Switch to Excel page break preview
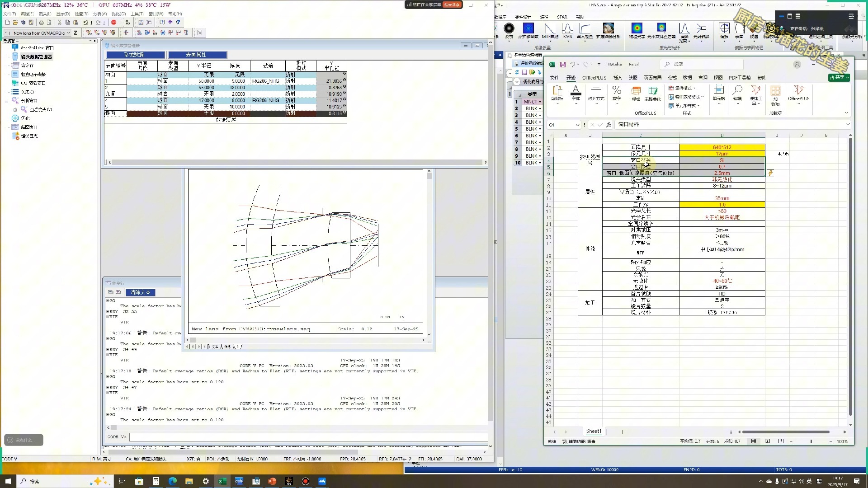The height and width of the screenshot is (488, 868). pos(781,441)
